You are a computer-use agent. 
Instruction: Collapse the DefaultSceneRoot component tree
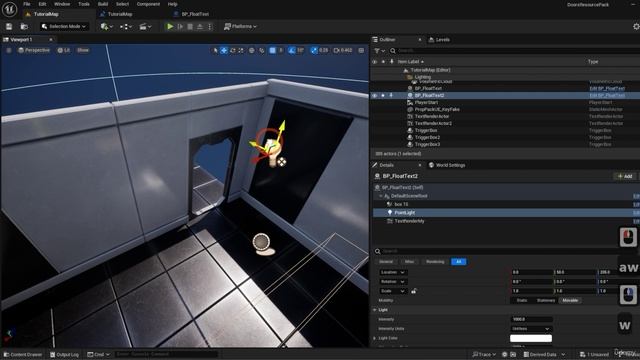[381, 196]
